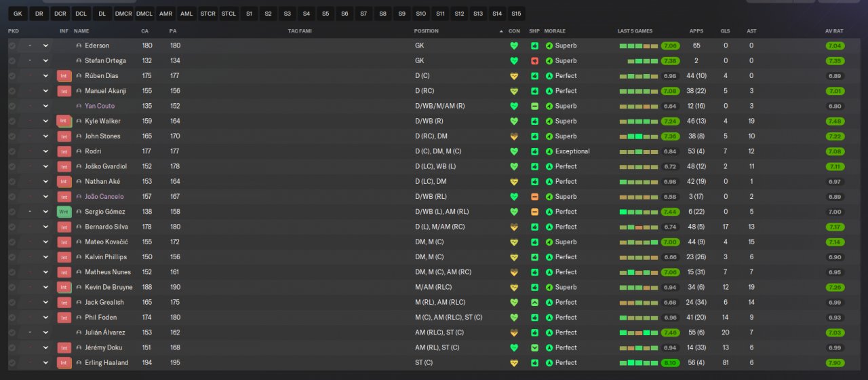Toggle the picked checkmark for Phil Foden
Viewport: 868px width, 380px height.
[12, 318]
